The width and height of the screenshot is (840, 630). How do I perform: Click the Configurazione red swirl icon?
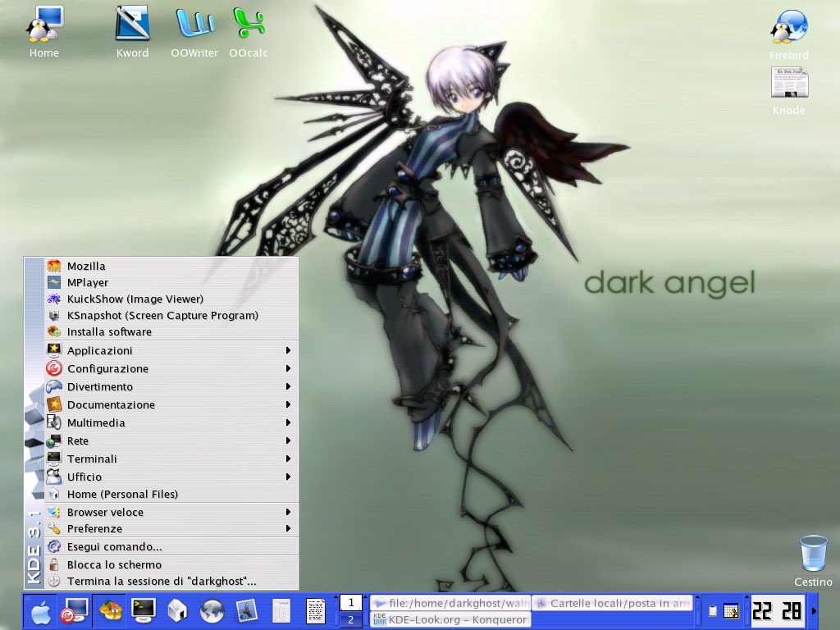(54, 368)
